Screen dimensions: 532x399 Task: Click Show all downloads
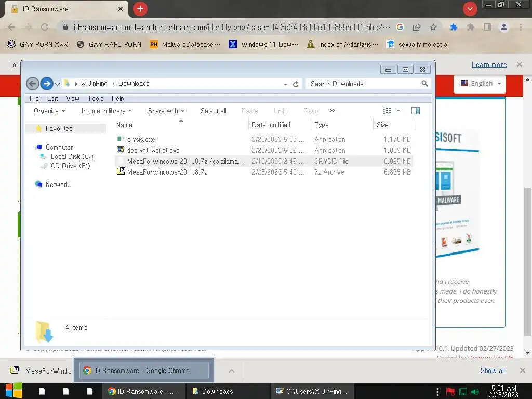click(493, 371)
